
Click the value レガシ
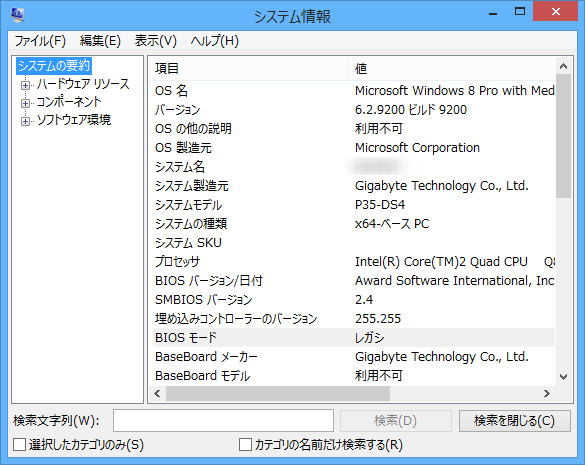(x=369, y=338)
